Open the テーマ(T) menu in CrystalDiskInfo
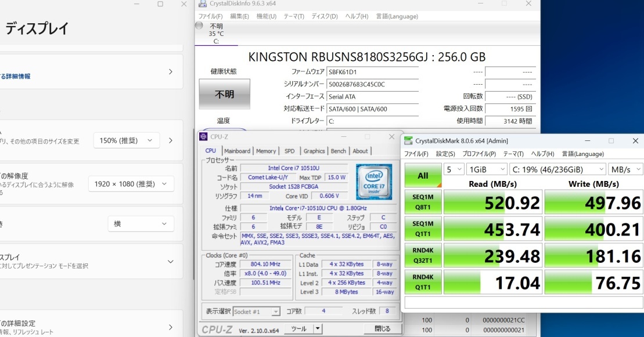The height and width of the screenshot is (337, 644). pyautogui.click(x=294, y=16)
